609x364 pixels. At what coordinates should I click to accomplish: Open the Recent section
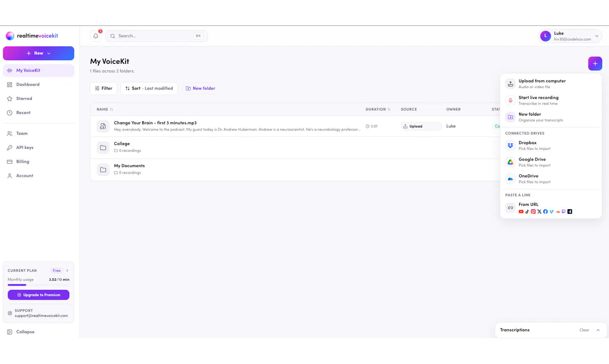click(x=38, y=113)
